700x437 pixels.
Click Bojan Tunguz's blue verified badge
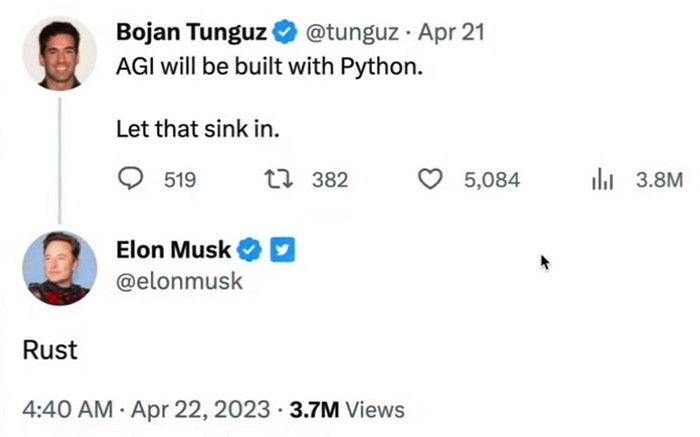[285, 33]
